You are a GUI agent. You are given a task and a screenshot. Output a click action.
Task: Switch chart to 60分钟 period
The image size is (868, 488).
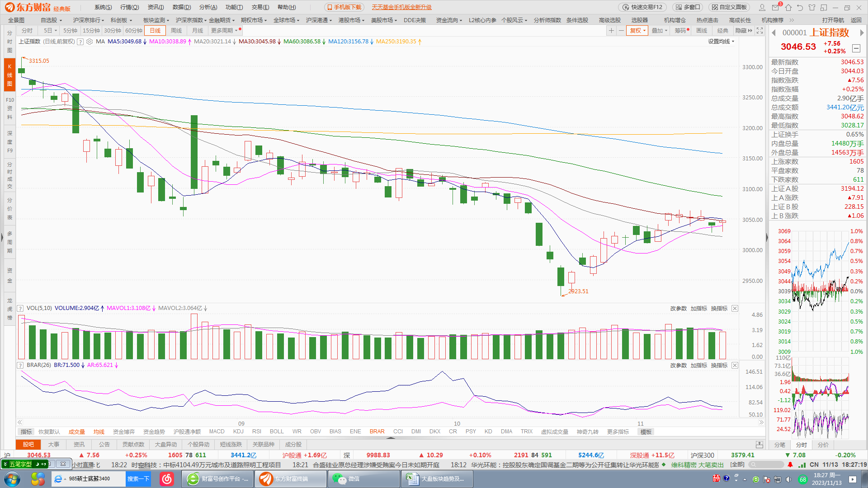pyautogui.click(x=134, y=31)
